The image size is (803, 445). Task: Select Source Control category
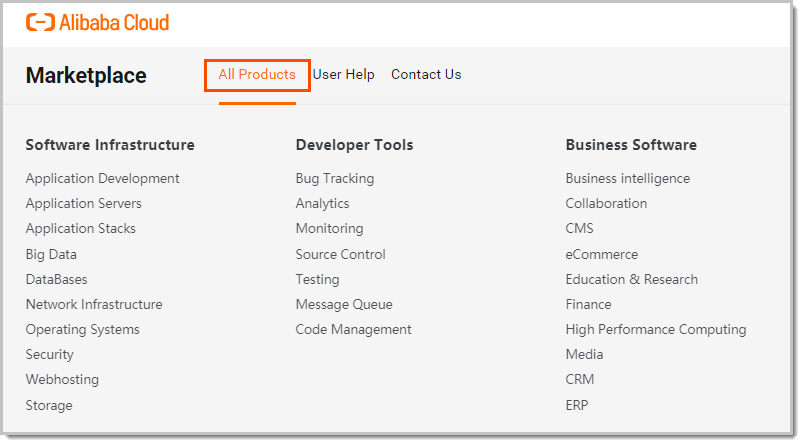[340, 255]
